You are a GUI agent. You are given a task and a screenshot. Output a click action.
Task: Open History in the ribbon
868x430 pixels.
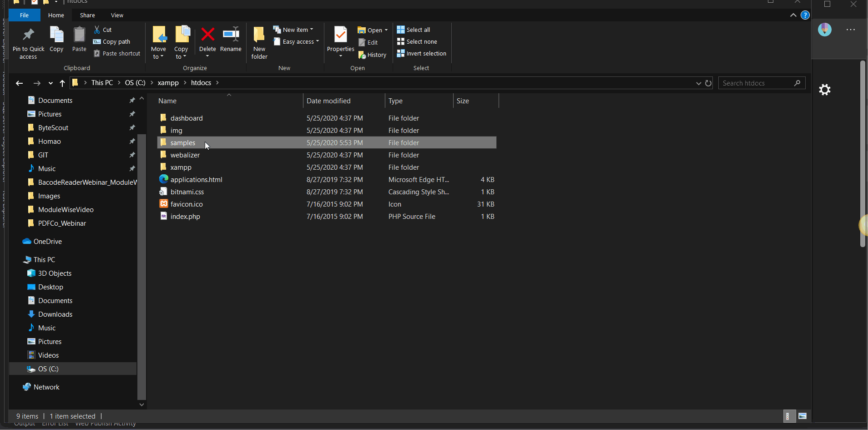(372, 55)
